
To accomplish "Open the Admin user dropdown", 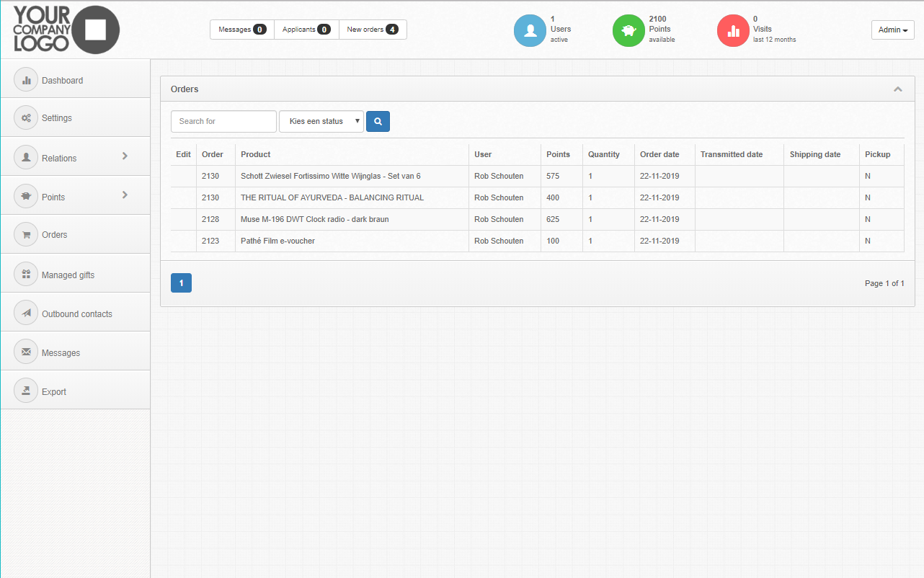I will (x=892, y=30).
